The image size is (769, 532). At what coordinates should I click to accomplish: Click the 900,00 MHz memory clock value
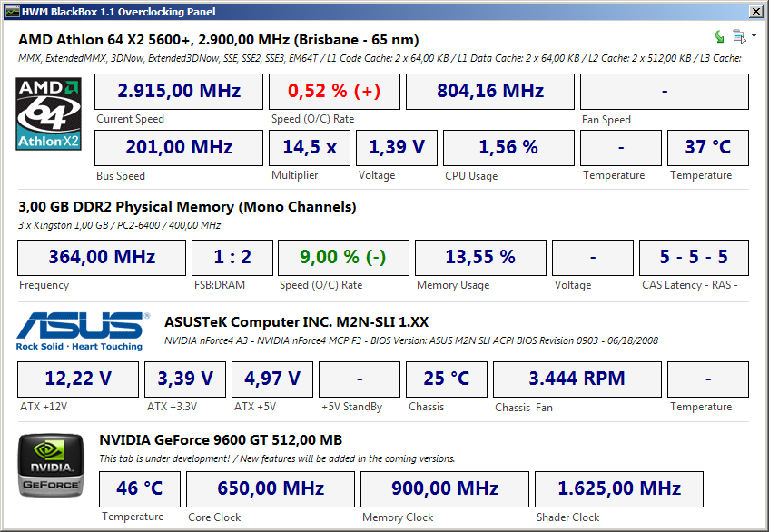pos(445,488)
